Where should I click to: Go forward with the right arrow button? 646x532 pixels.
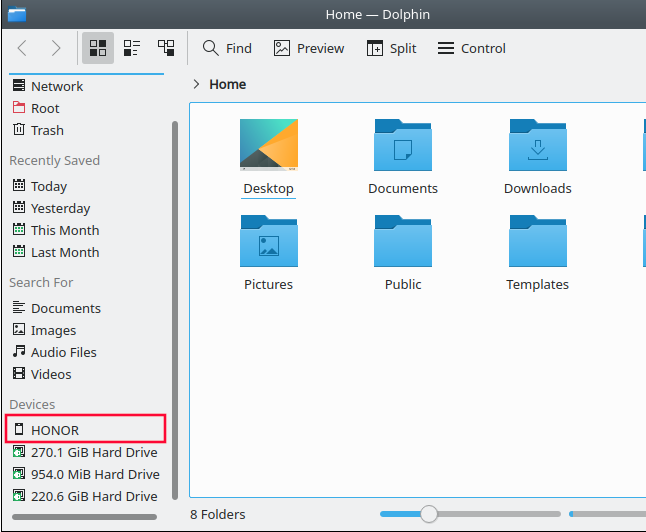click(56, 48)
